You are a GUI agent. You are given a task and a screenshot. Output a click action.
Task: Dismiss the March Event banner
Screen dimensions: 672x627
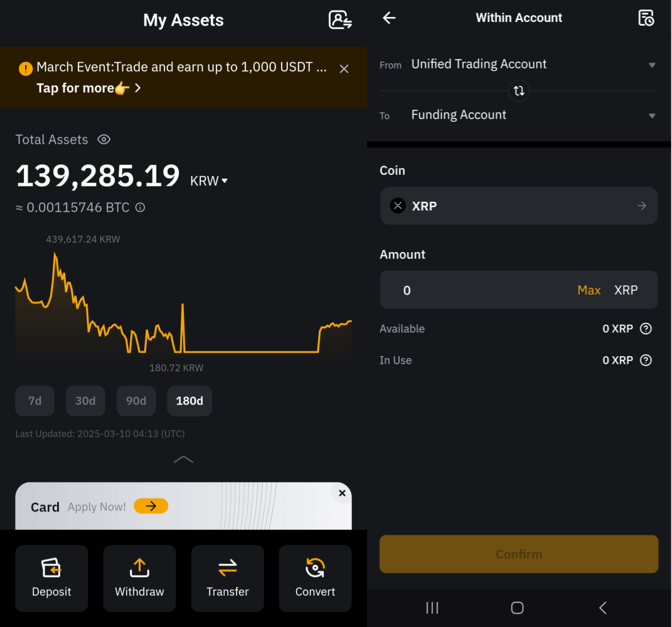point(344,68)
